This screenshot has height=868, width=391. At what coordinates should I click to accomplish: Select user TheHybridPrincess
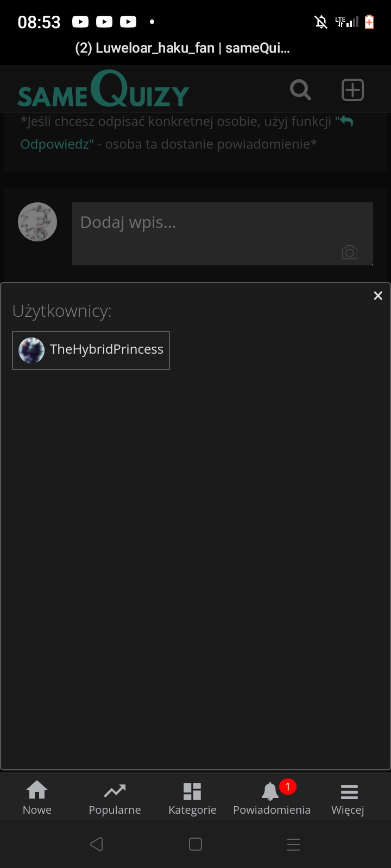91,350
